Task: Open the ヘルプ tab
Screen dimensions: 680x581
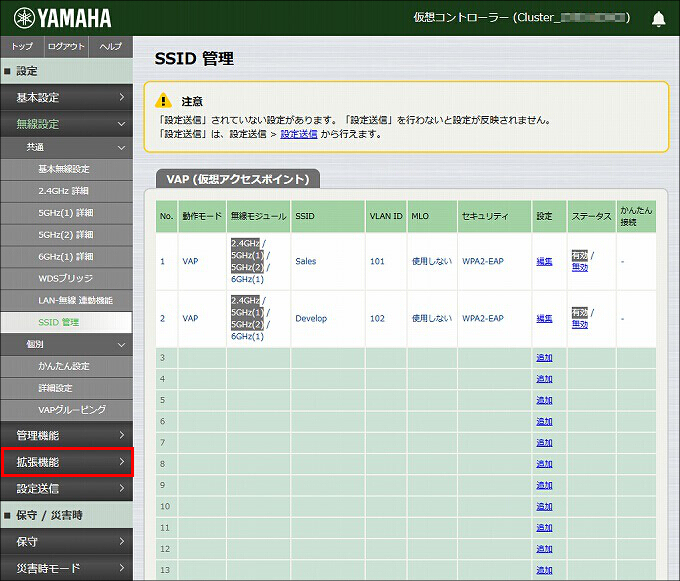Action: point(111,46)
